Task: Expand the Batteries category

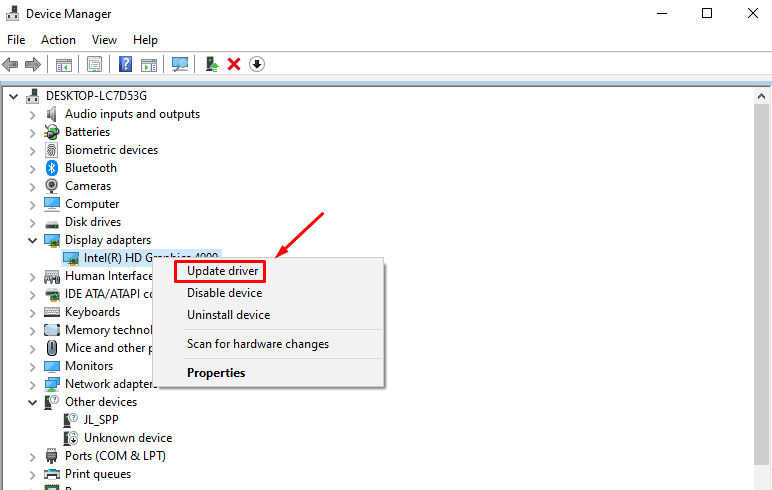Action: click(x=32, y=133)
